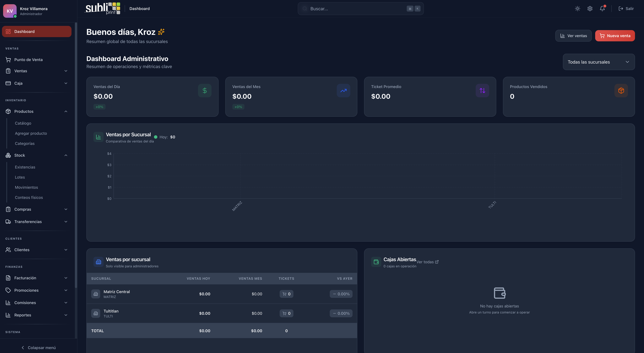Toggle the Ver ventas option

(x=573, y=35)
